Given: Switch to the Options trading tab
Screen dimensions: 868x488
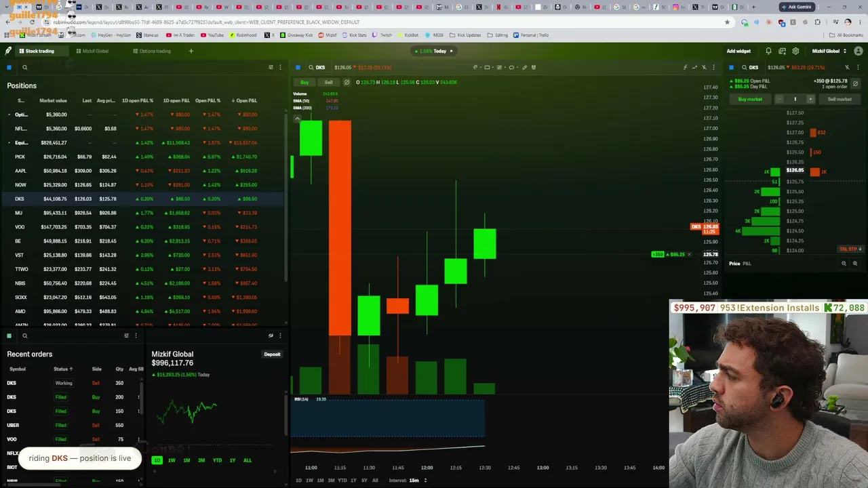Looking at the screenshot, I should (x=152, y=51).
